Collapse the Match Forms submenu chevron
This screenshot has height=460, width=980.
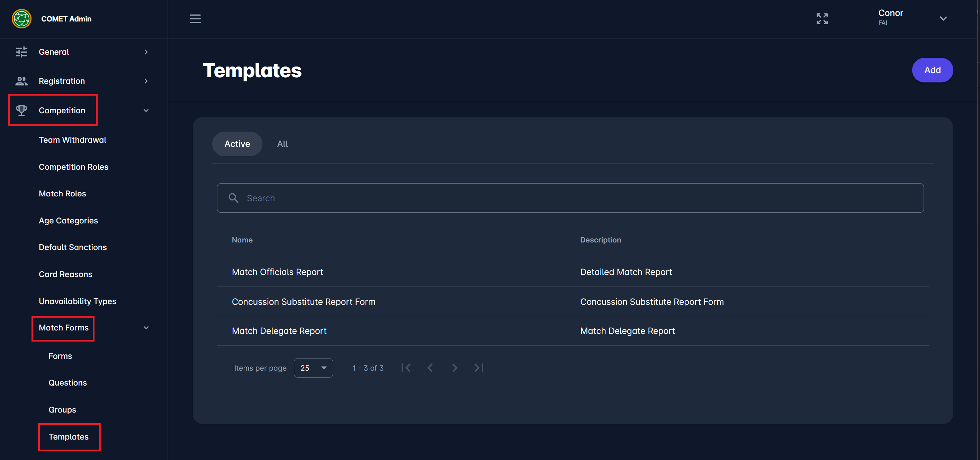pyautogui.click(x=146, y=328)
